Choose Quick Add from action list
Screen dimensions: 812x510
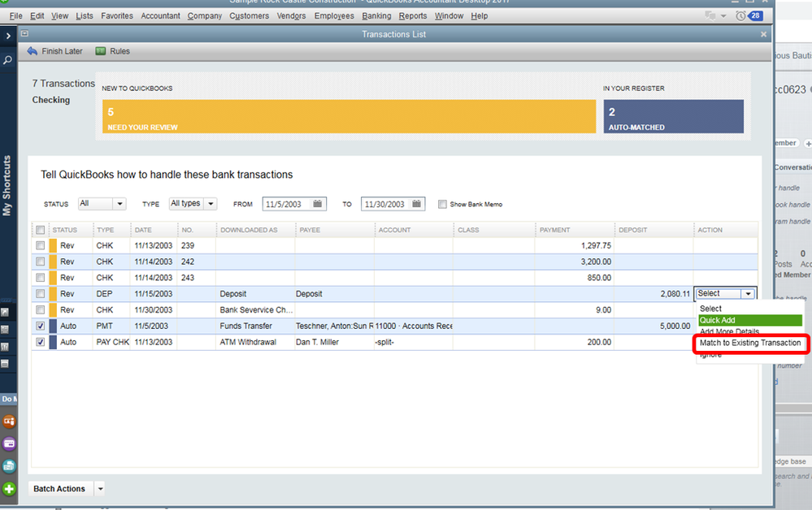pos(750,320)
